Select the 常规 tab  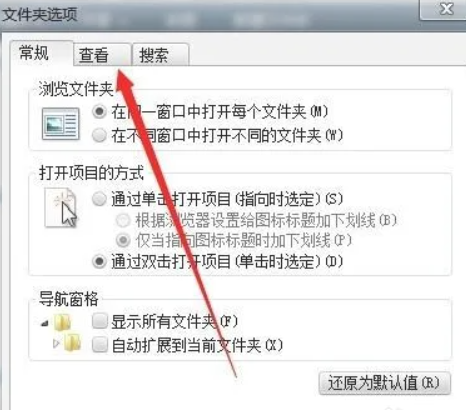click(41, 53)
